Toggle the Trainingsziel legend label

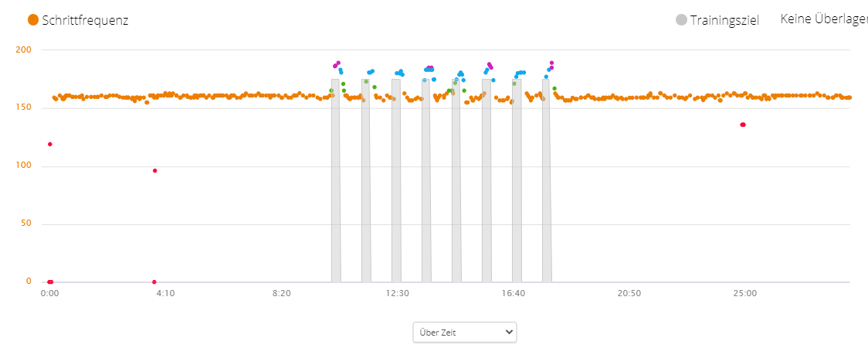[724, 20]
